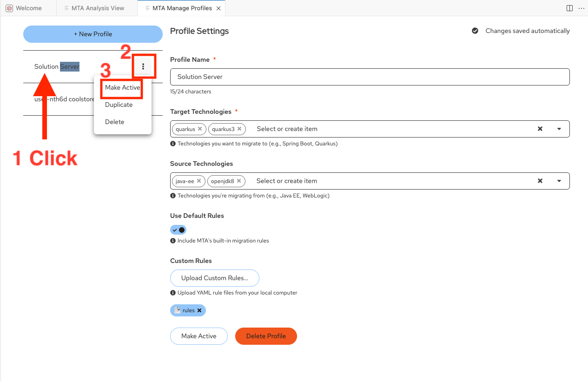This screenshot has width=588, height=381.
Task: Toggle the Use Default Rules switch
Action: [x=178, y=230]
